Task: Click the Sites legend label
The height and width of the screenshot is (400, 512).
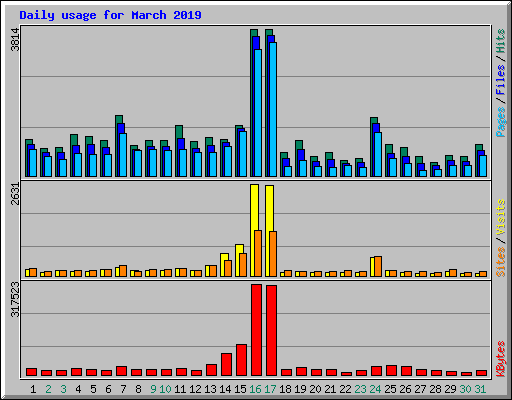Action: pyautogui.click(x=500, y=262)
